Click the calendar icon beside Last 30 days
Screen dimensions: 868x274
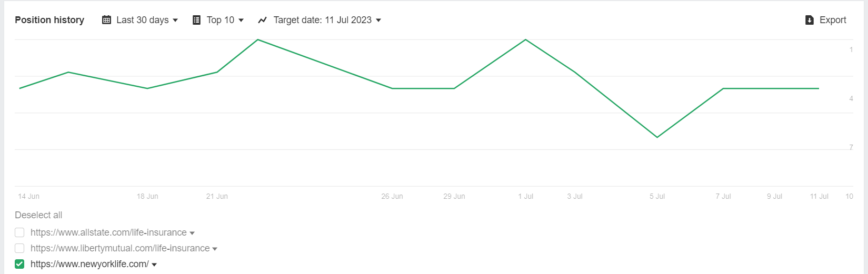(106, 20)
